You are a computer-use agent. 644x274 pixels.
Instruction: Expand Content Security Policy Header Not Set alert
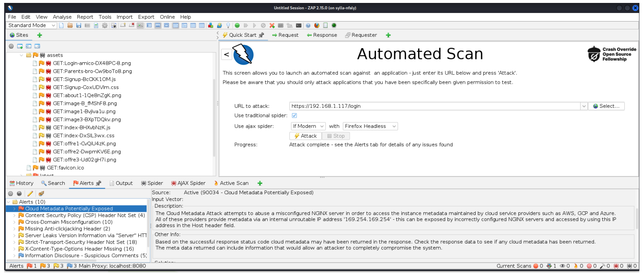point(15,215)
